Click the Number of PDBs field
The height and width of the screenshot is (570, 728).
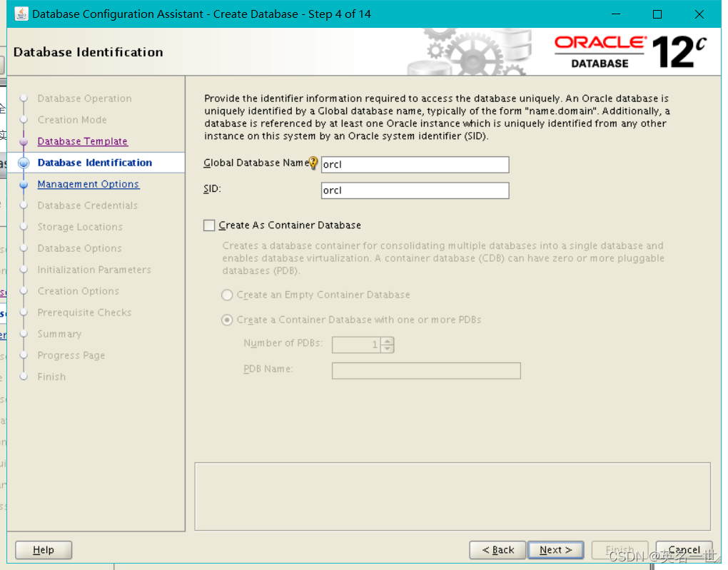pos(356,345)
